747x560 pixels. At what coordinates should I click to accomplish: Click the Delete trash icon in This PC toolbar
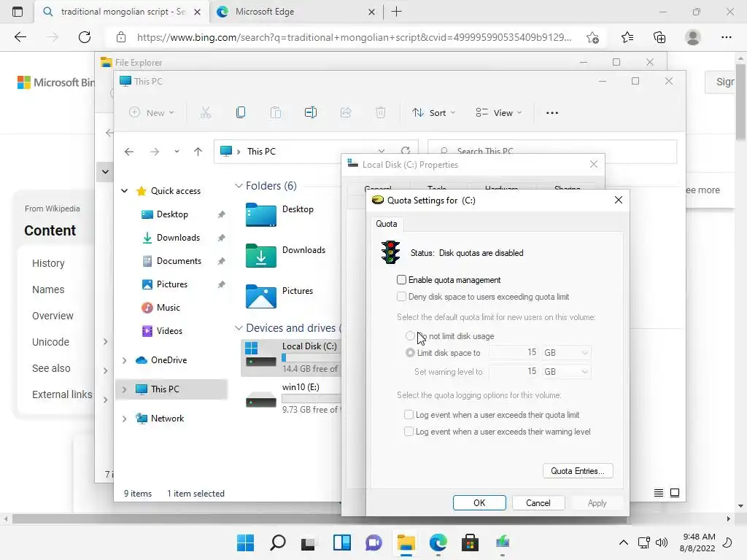pos(381,113)
